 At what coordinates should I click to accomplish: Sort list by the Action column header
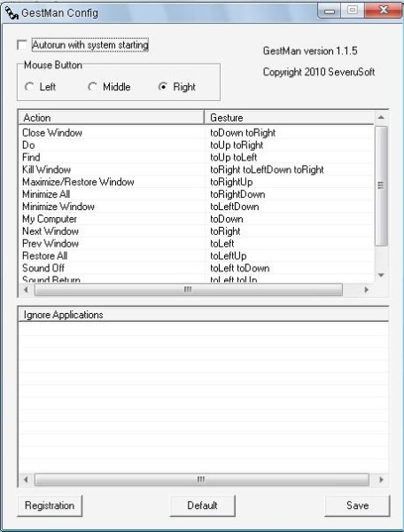(112, 118)
